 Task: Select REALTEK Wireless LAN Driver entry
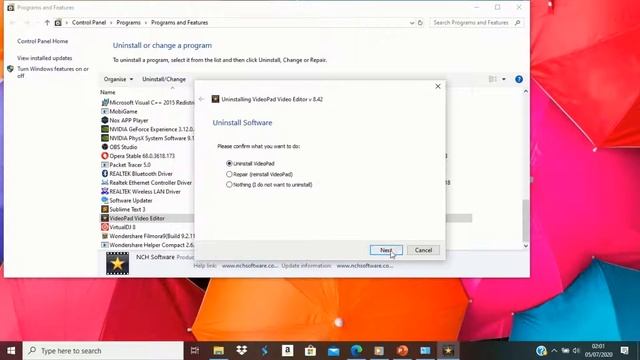[141, 191]
